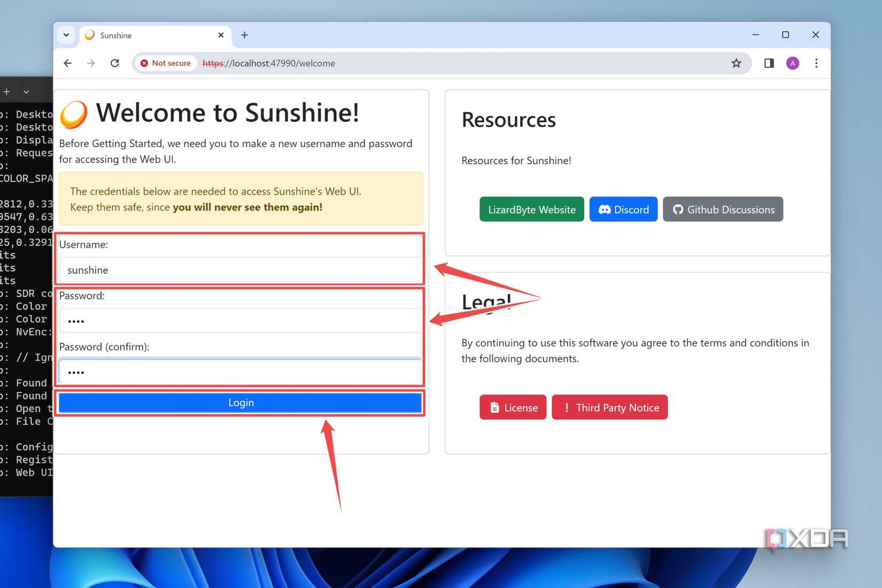This screenshot has height=588, width=882.
Task: Open the purple profile avatar
Action: [792, 63]
